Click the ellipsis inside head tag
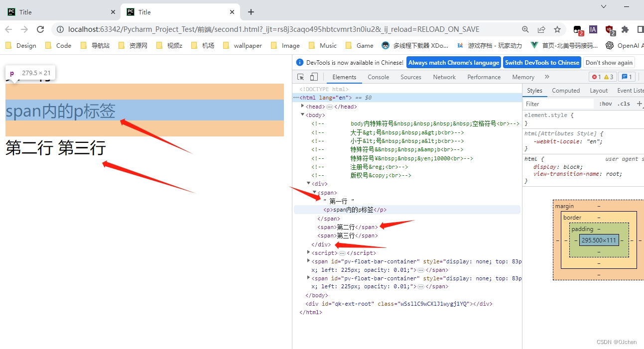The width and height of the screenshot is (644, 349). (x=329, y=107)
